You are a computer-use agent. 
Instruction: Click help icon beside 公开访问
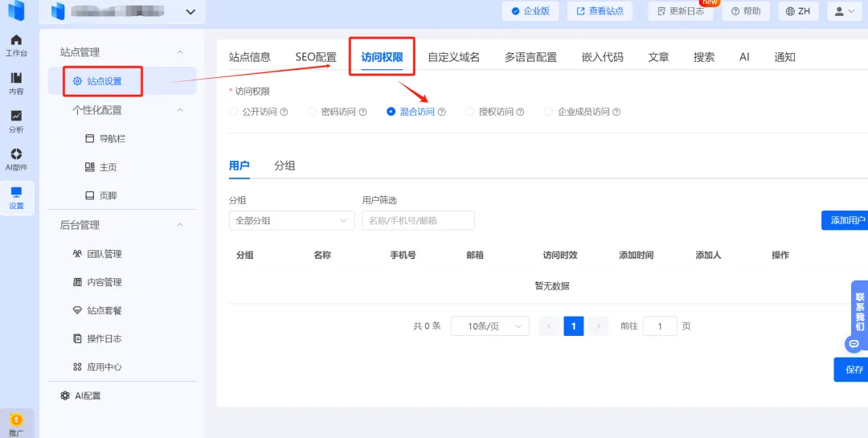284,112
